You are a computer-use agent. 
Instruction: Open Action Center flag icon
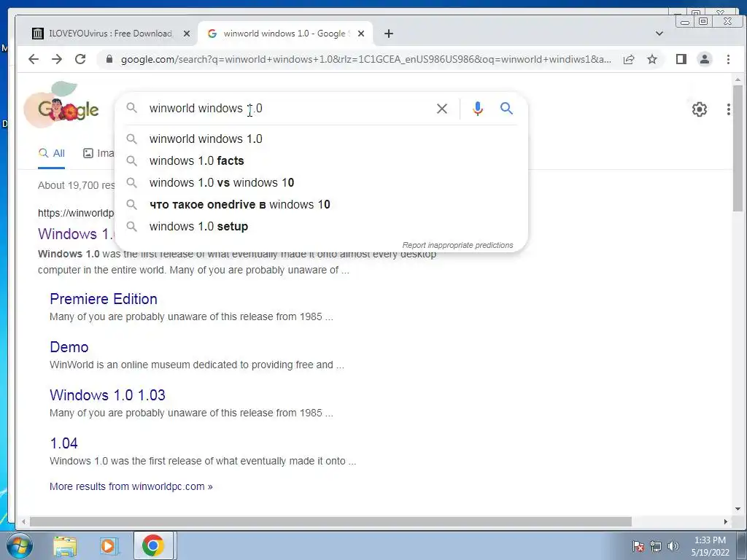click(x=638, y=546)
